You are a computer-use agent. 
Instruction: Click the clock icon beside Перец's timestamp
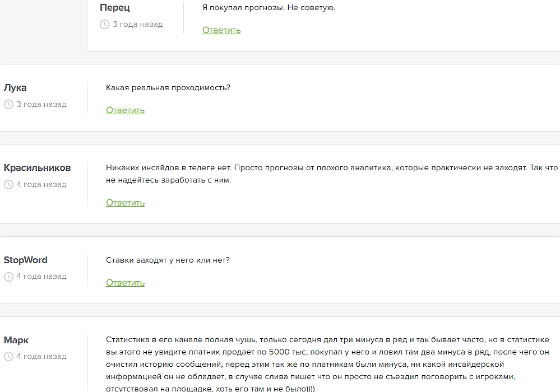click(x=104, y=25)
